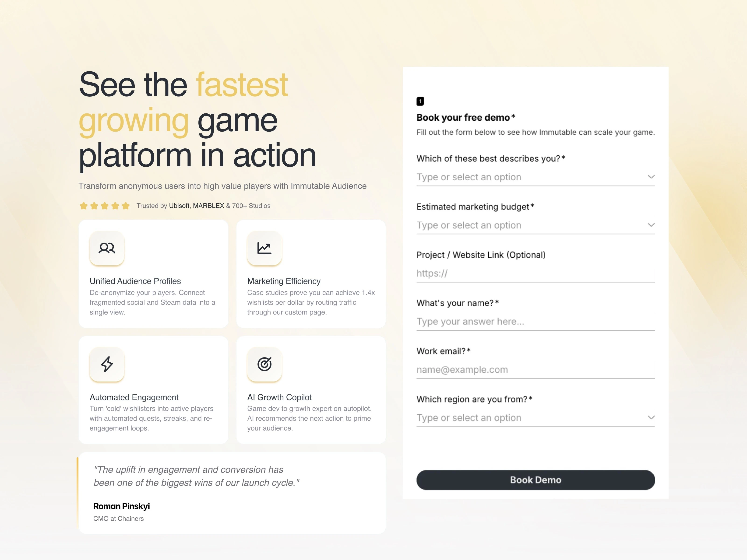747x560 pixels.
Task: Click the step number 1 badge
Action: coord(420,101)
